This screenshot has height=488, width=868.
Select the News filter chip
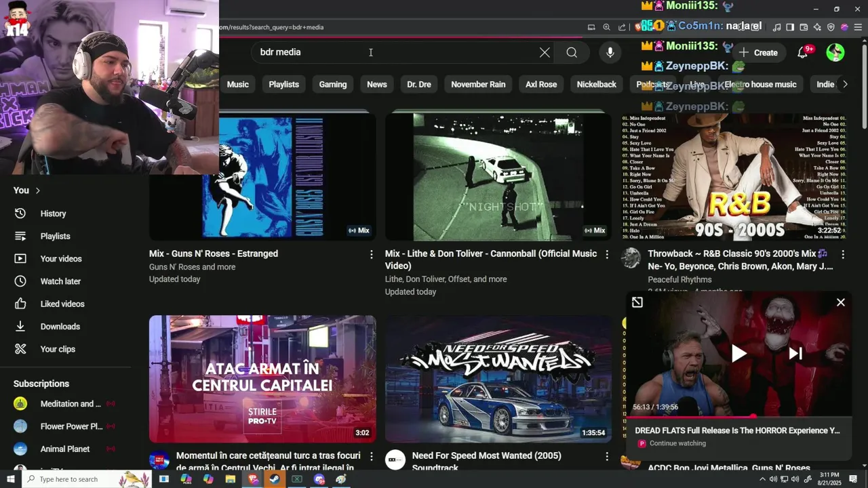(x=377, y=84)
